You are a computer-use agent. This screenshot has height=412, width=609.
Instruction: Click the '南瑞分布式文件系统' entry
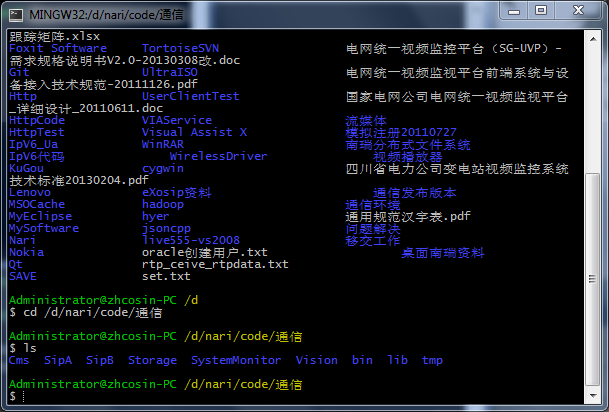pyautogui.click(x=408, y=145)
